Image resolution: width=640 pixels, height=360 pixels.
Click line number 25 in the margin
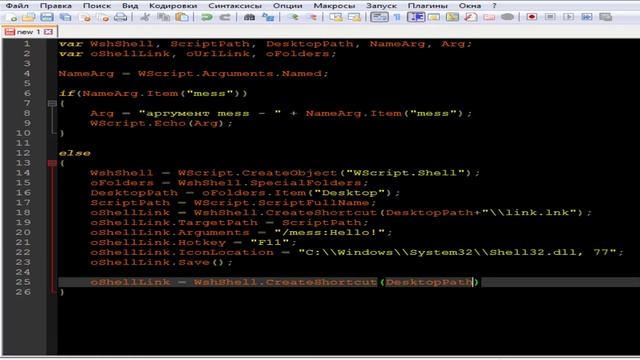point(23,282)
